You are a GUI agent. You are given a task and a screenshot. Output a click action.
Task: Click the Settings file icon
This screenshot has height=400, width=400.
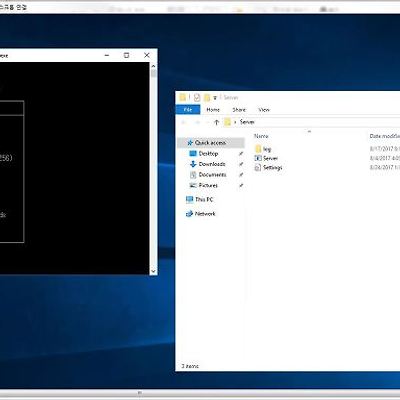(258, 167)
